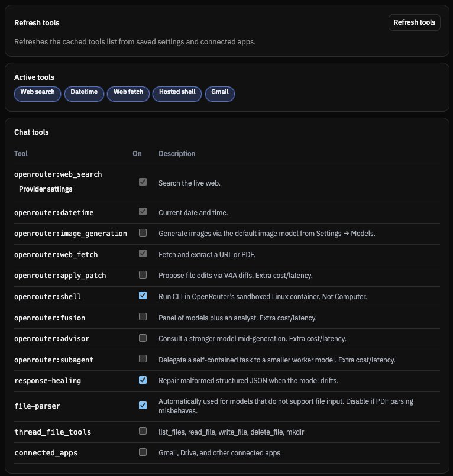Click the thread_file_tools tool name
The height and width of the screenshot is (476, 453).
[x=53, y=432]
